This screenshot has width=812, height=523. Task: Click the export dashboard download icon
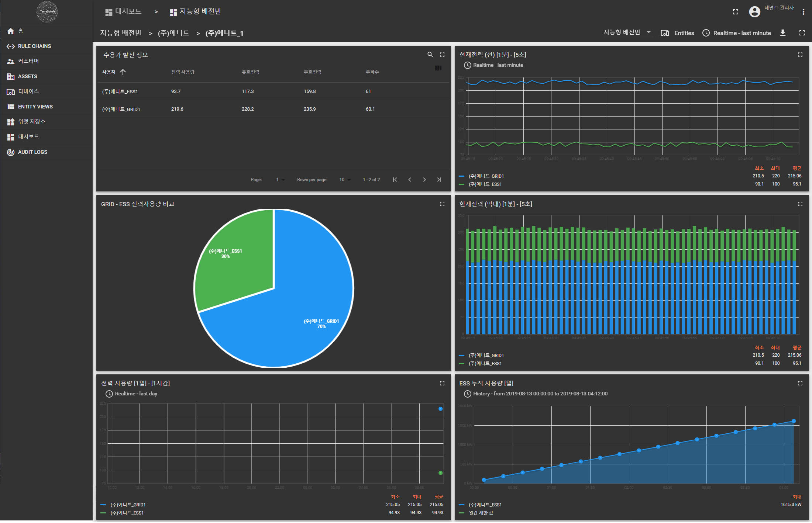click(782, 33)
